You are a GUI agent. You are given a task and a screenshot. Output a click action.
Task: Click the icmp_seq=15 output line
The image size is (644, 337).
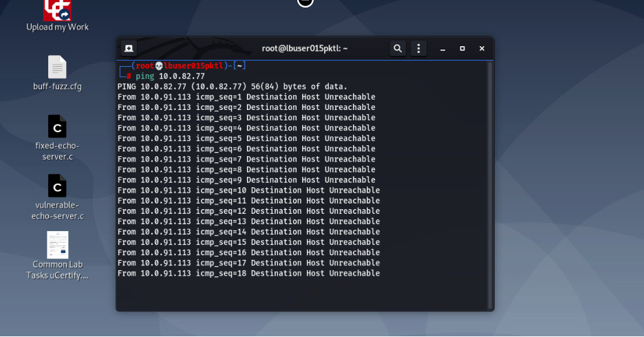(x=249, y=242)
